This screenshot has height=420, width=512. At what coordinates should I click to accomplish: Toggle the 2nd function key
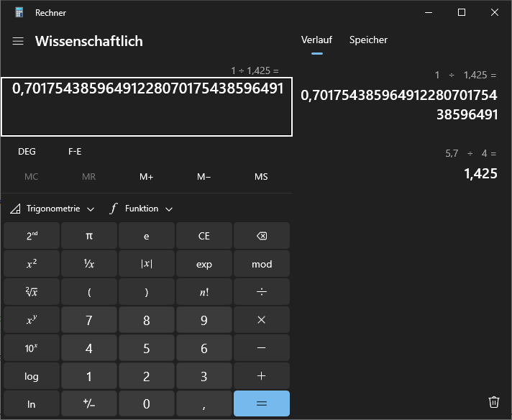32,236
